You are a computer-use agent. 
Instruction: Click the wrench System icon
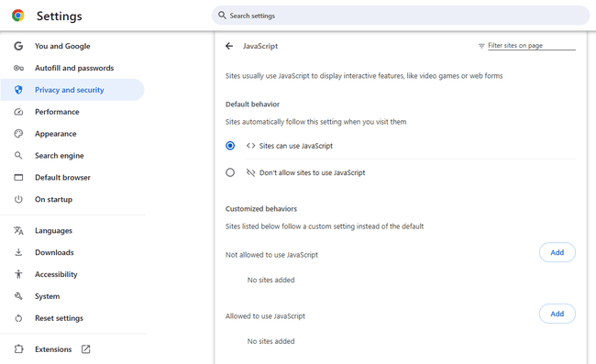point(18,296)
